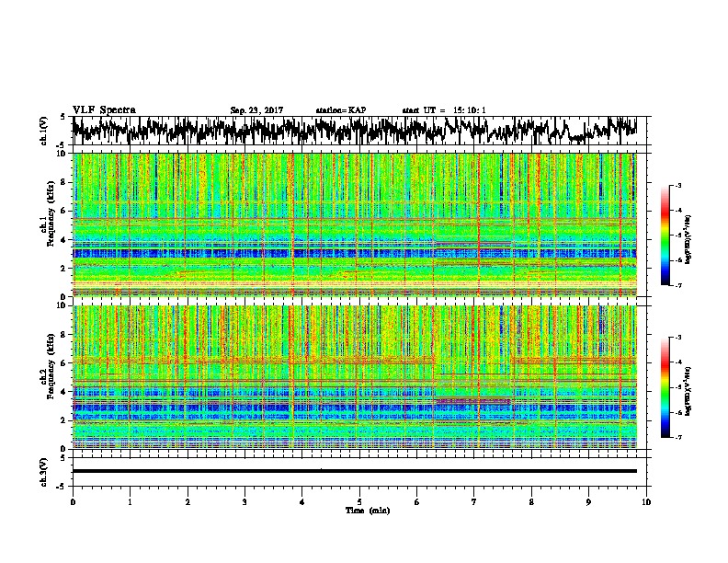Click the time axis tick label '0'

point(73,502)
